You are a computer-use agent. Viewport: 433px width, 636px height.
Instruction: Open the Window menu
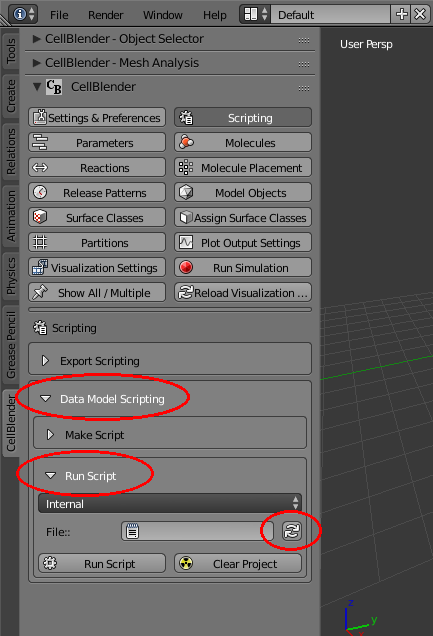[163, 15]
